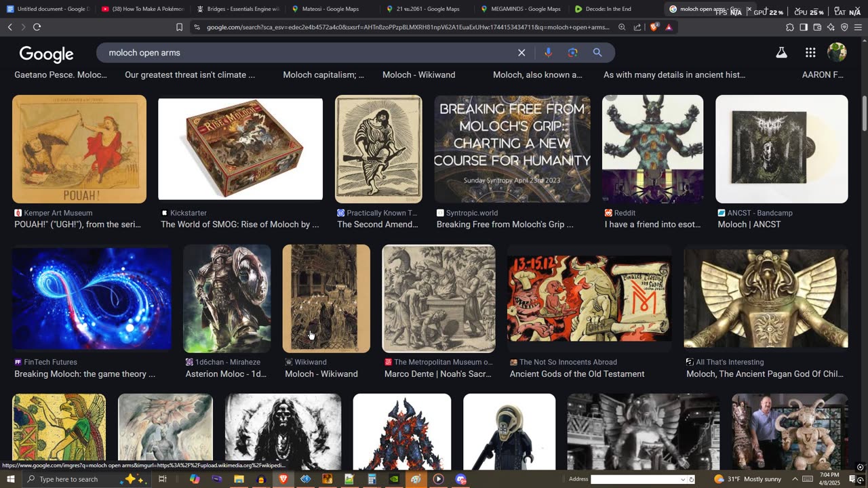Open the touch keyboard tray icon
This screenshot has height=488, width=868.
click(x=807, y=479)
